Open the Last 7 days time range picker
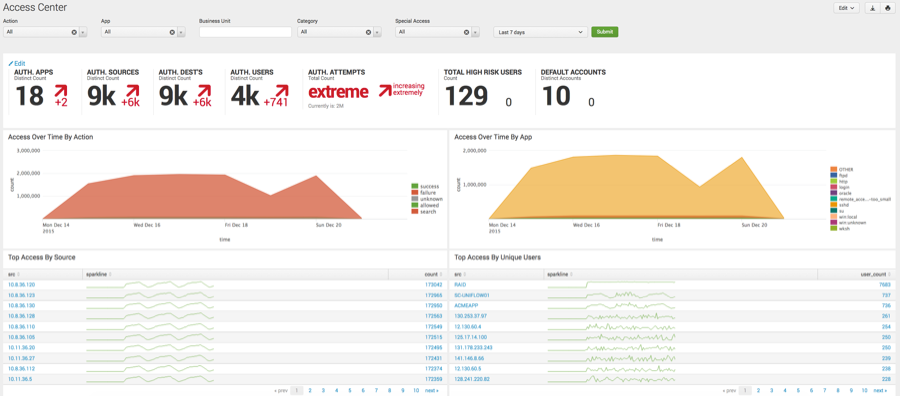Viewport: 900px width, 397px height. point(541,32)
